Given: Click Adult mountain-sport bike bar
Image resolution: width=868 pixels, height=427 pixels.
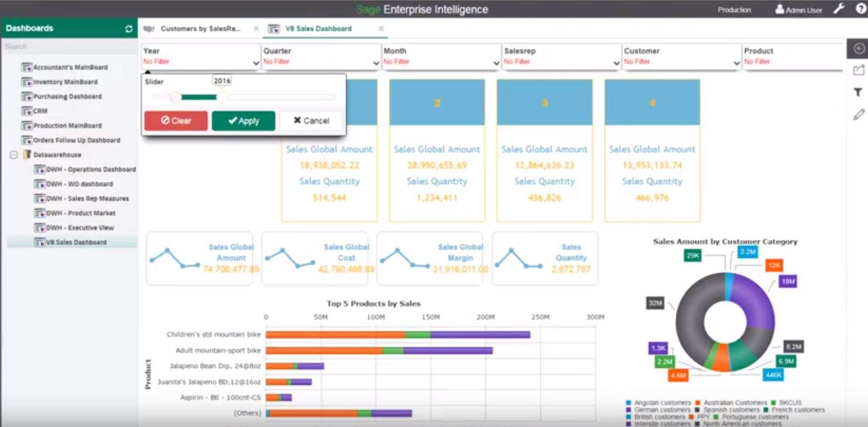Looking at the screenshot, I should tap(379, 350).
